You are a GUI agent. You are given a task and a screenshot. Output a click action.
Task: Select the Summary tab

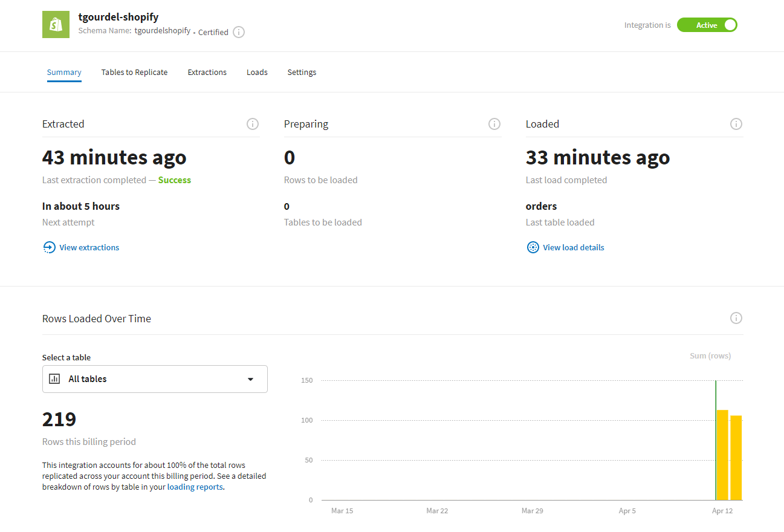click(64, 73)
